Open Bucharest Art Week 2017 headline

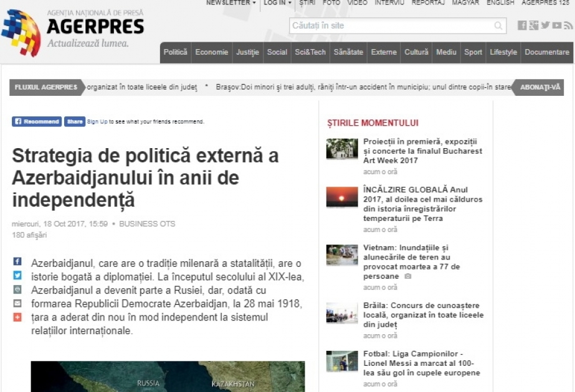pos(422,151)
